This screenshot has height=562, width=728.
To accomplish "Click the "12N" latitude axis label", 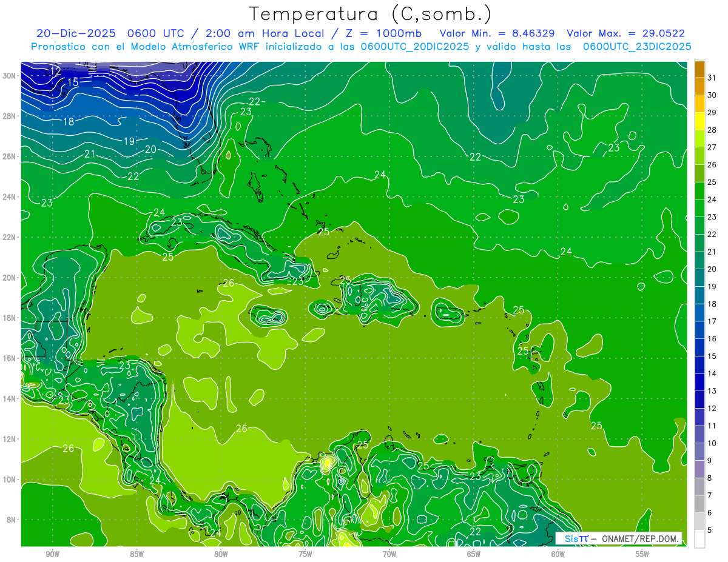I will tap(9, 439).
